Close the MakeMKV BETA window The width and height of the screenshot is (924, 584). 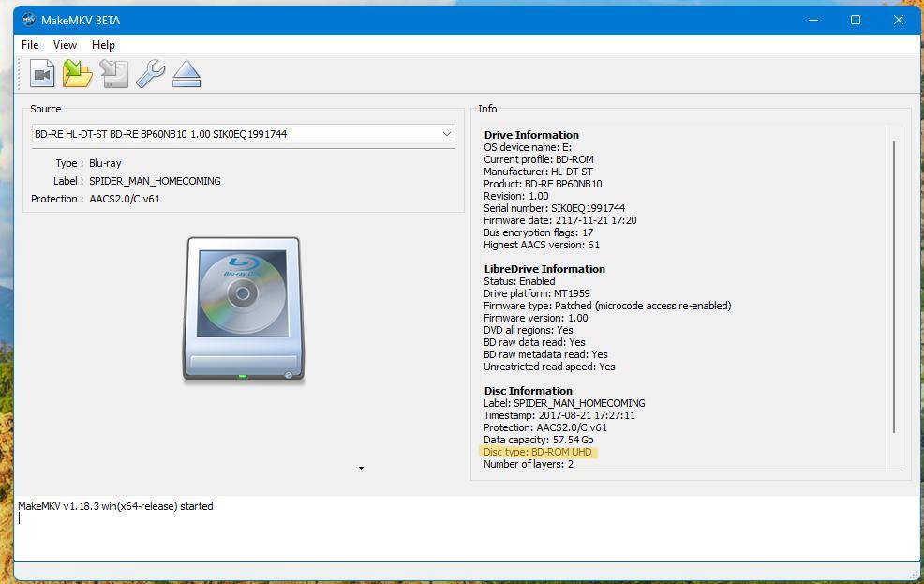coord(899,20)
